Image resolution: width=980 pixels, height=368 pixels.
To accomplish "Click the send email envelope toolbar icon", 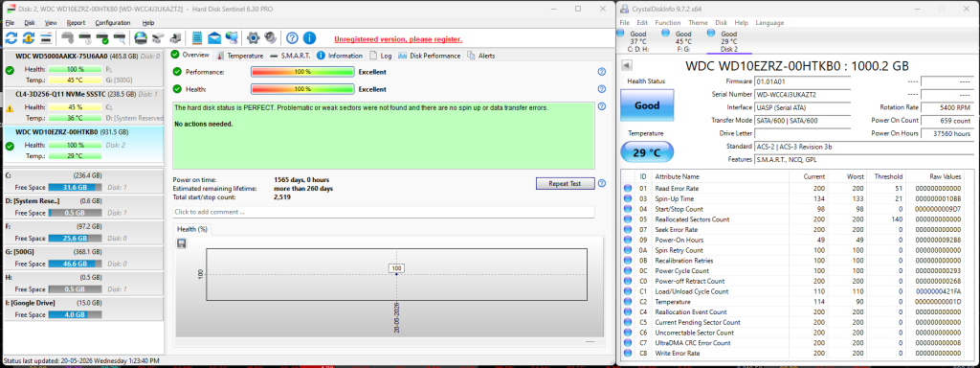I will (x=214, y=38).
